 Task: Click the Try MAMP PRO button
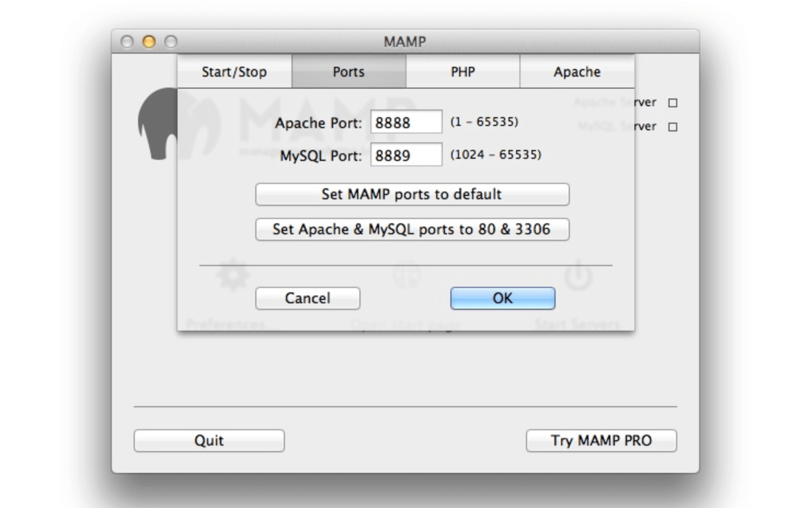pos(601,441)
